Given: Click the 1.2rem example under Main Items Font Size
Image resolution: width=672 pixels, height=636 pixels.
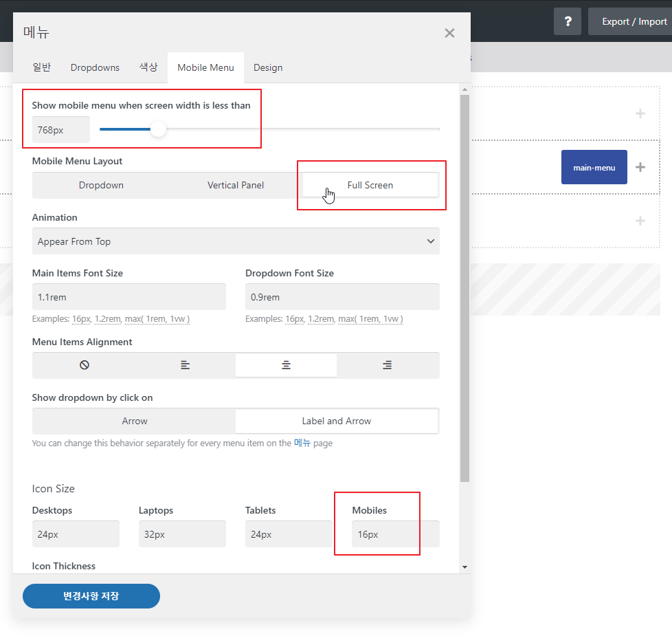Looking at the screenshot, I should (x=108, y=319).
